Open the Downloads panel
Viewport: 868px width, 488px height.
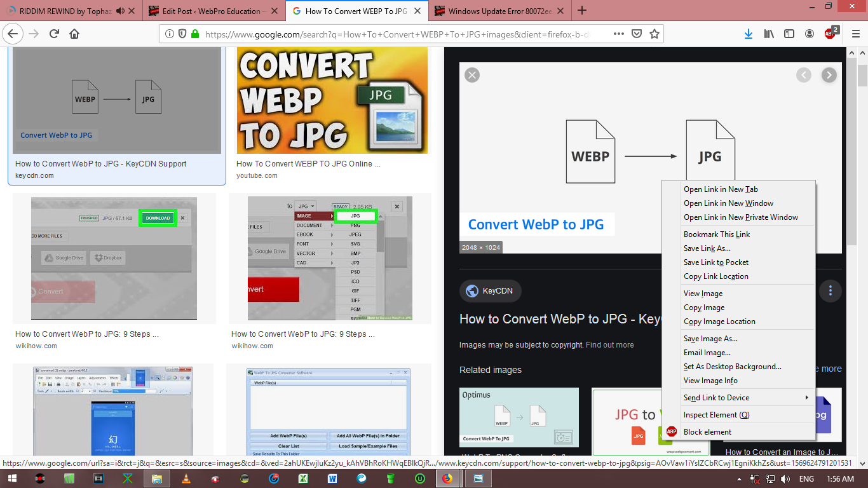coord(749,34)
